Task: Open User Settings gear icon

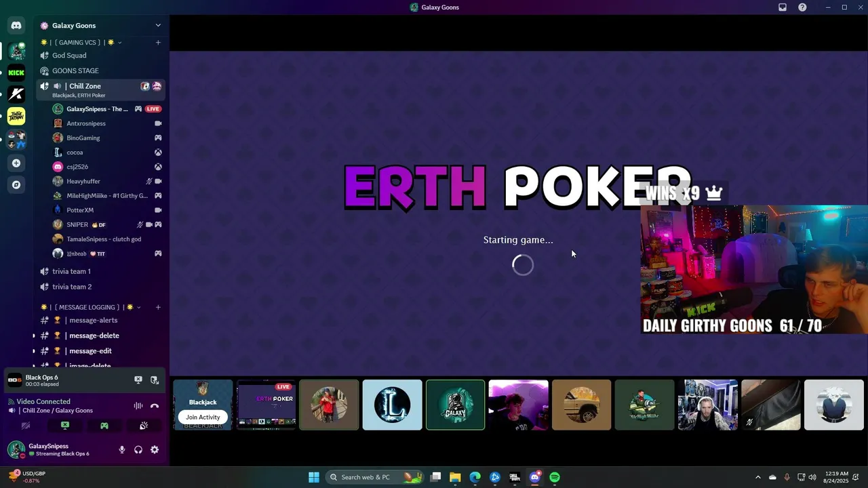Action: pos(155,449)
